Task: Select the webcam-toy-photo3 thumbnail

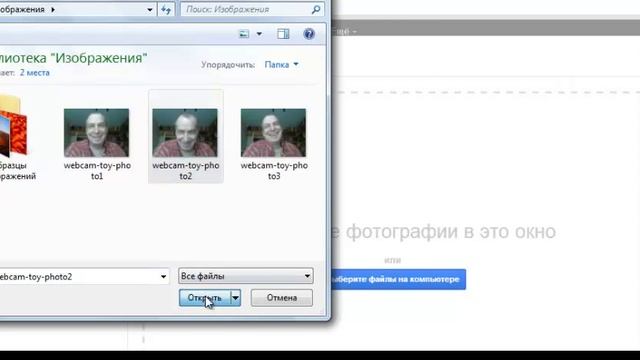Action: tap(273, 133)
